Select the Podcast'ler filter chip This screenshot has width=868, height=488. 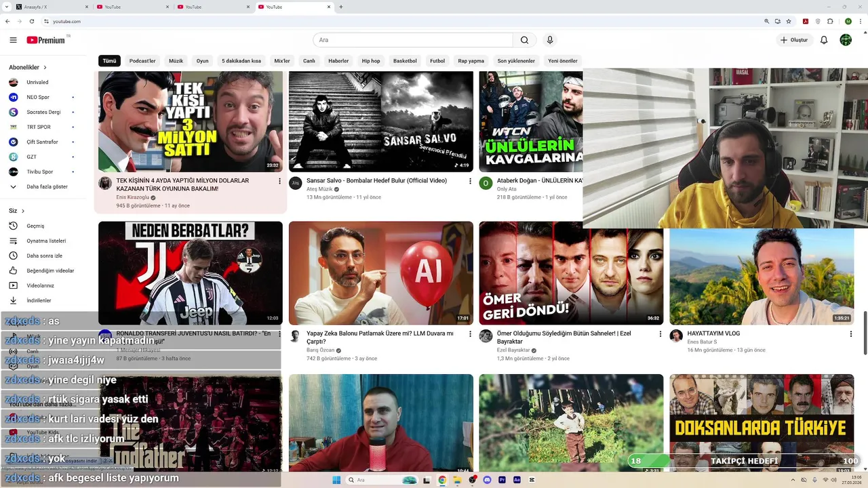[142, 61]
